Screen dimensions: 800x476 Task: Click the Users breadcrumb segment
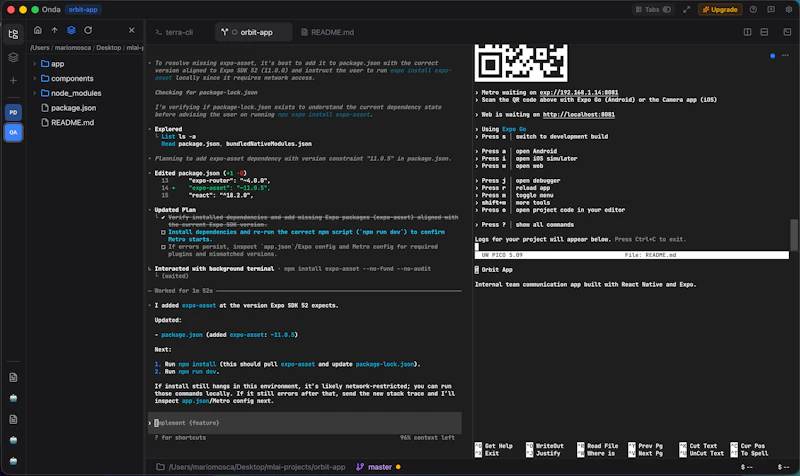[x=40, y=47]
